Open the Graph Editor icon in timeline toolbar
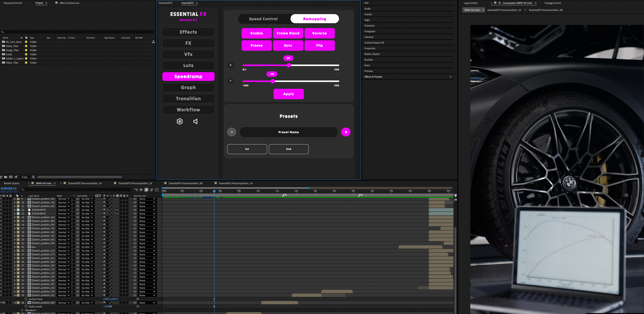 (x=157, y=190)
